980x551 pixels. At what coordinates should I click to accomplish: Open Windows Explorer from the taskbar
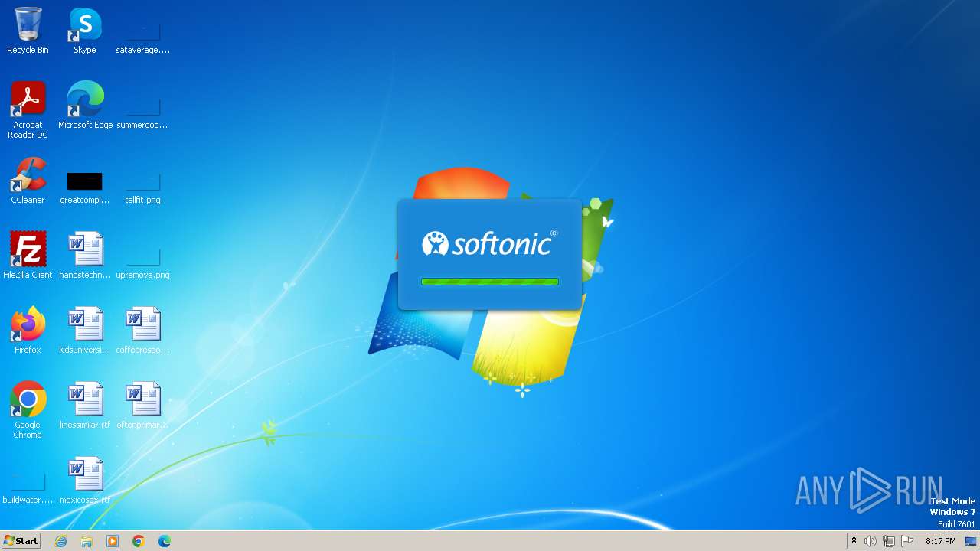(87, 541)
